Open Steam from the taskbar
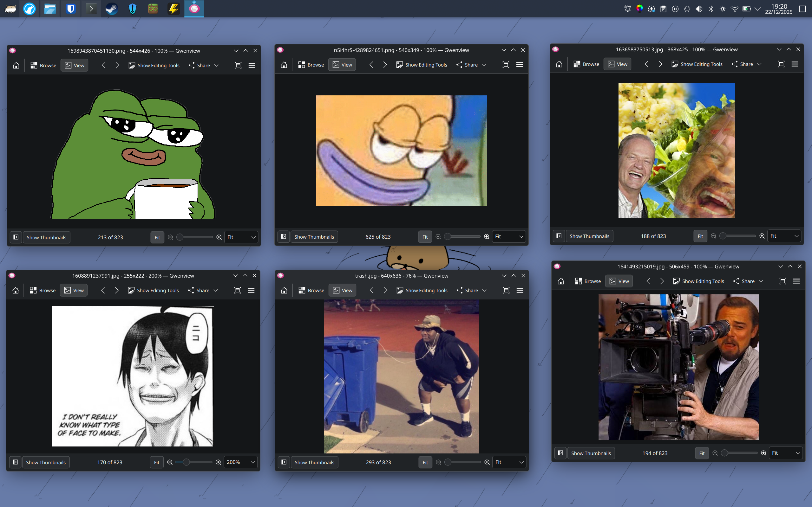 click(111, 9)
